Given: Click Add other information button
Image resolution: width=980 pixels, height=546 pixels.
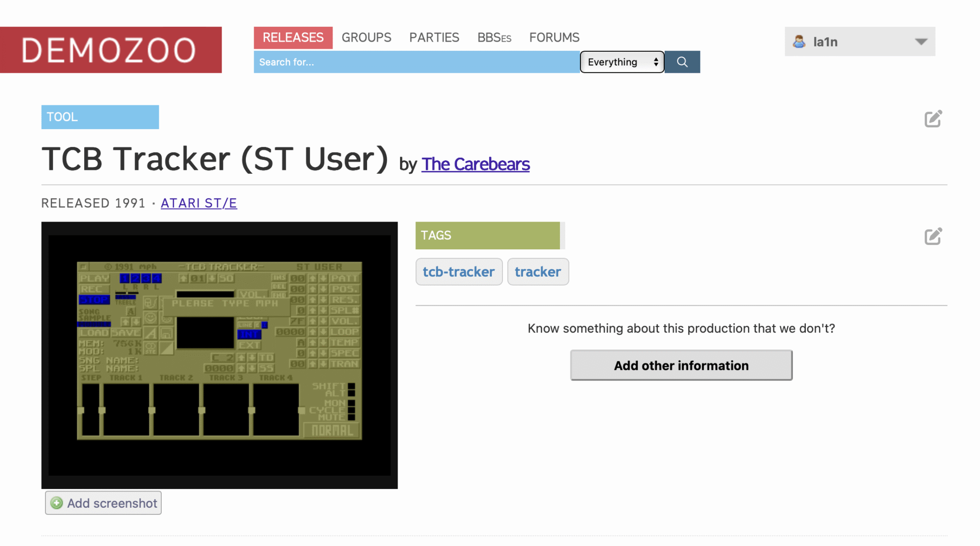Looking at the screenshot, I should pyautogui.click(x=681, y=365).
